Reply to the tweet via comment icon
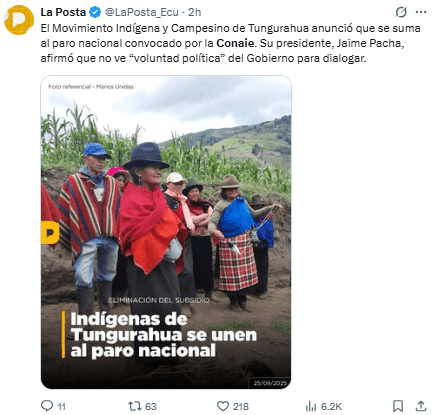Viewport: 436px width, 415px height. (47, 406)
